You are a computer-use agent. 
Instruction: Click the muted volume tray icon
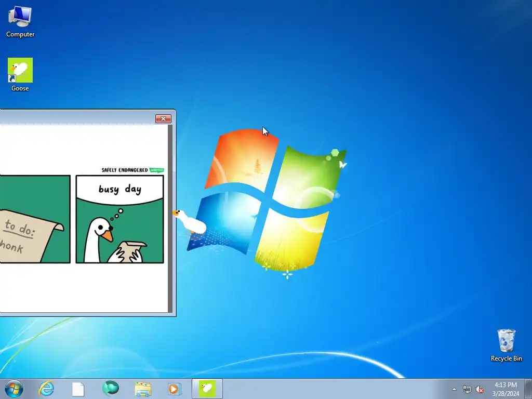(x=479, y=390)
